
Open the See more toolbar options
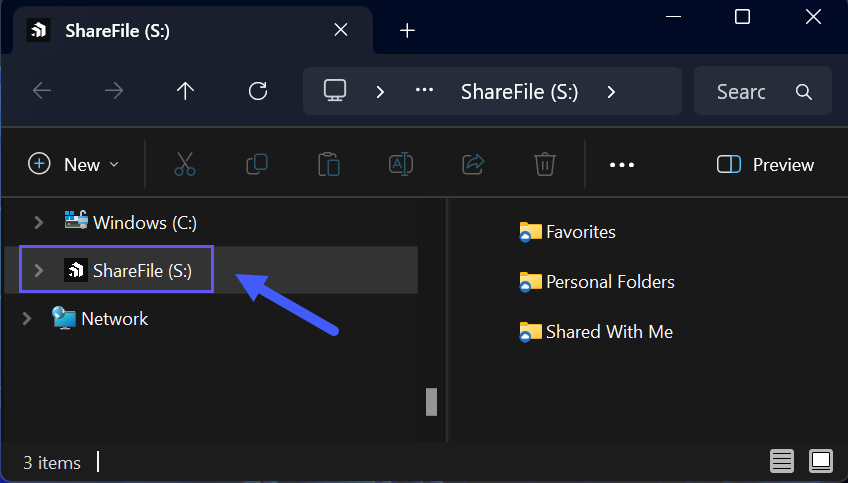pyautogui.click(x=622, y=165)
